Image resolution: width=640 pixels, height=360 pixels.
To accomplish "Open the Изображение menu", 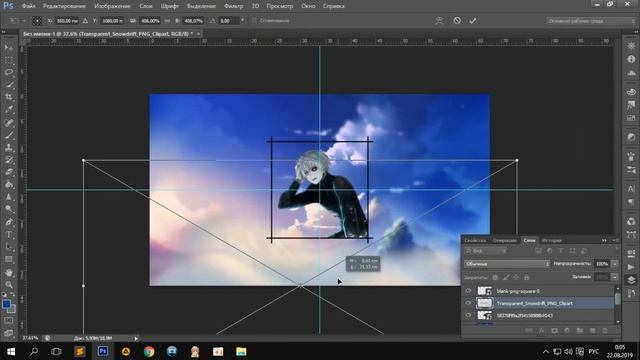I will pos(112,6).
